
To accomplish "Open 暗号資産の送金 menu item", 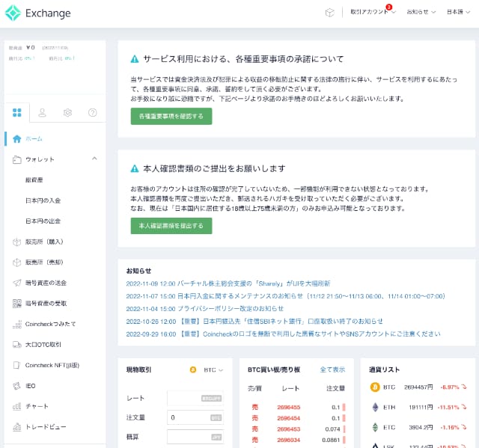I will (x=46, y=283).
